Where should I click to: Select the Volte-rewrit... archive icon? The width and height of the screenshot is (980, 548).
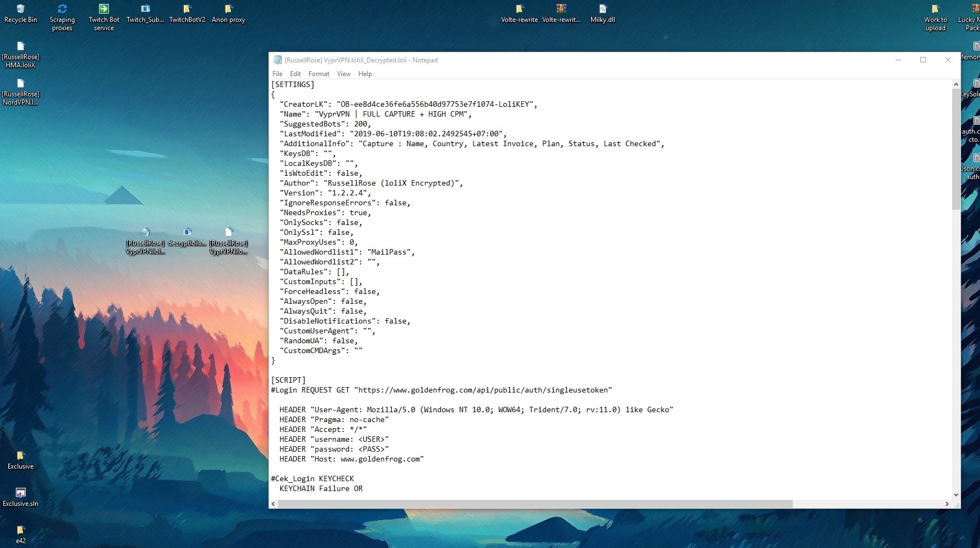[561, 14]
